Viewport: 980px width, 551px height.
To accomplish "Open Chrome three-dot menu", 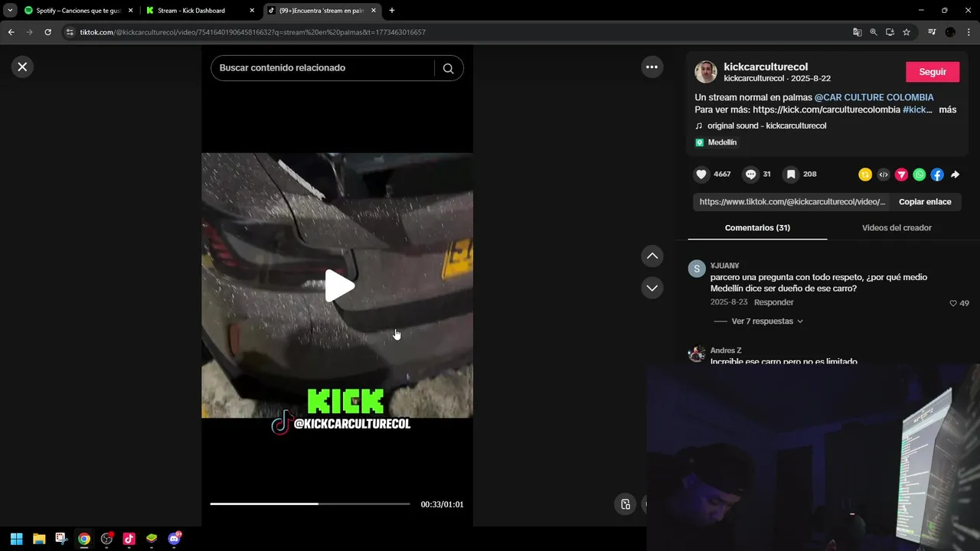I will click(968, 32).
